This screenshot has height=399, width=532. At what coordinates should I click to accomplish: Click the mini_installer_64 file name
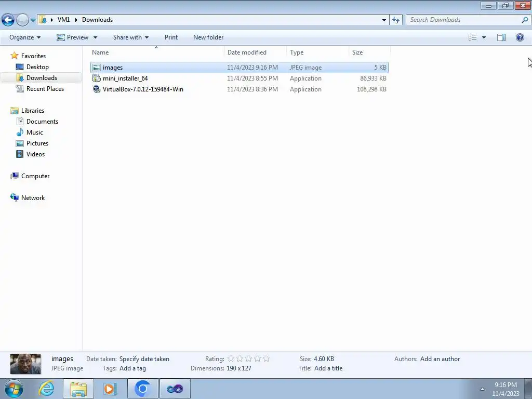point(125,78)
